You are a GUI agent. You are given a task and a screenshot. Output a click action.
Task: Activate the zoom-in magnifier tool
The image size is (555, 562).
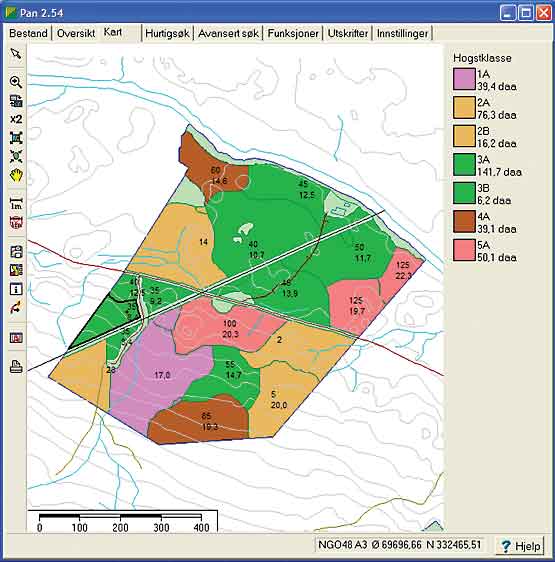tap(16, 82)
